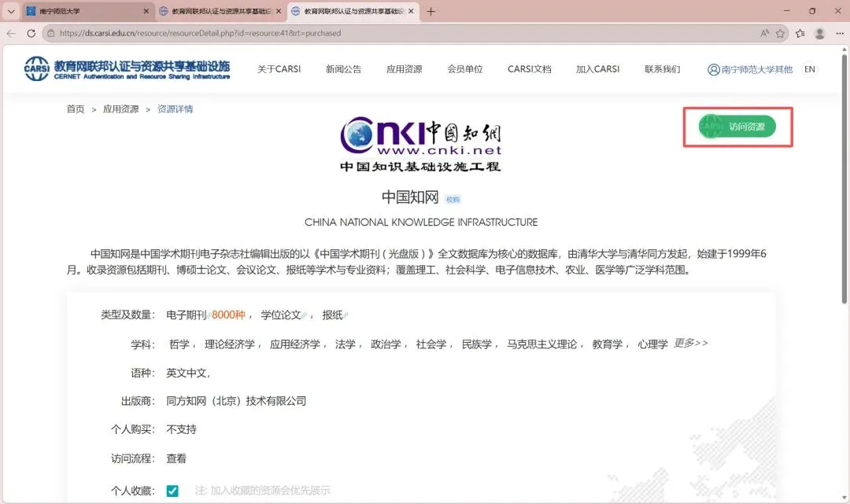
Task: Open the read aloud icon in the address bar
Action: coord(764,34)
